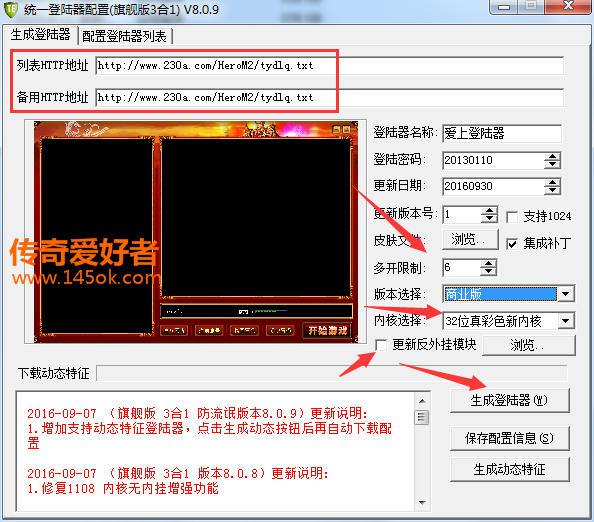Click the 更新版本号 value field
594x522 pixels.
click(x=462, y=214)
